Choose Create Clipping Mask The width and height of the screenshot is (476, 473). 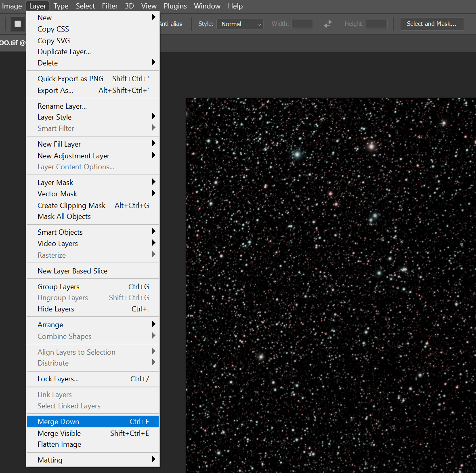point(93,205)
